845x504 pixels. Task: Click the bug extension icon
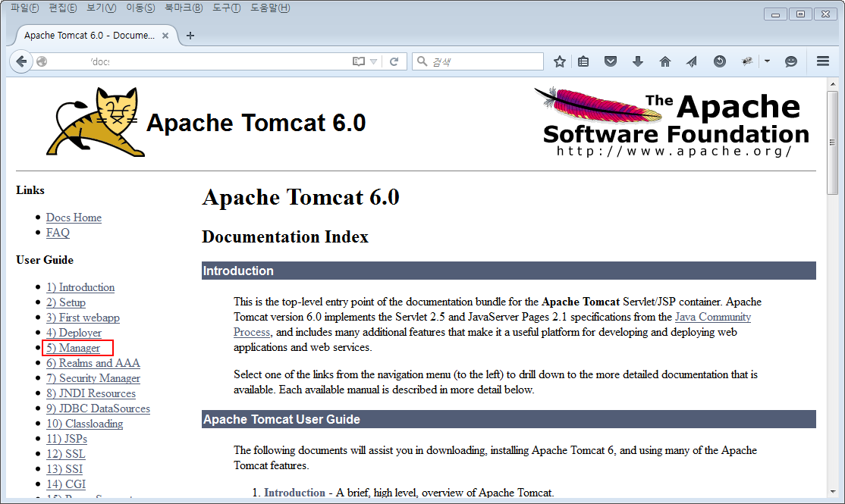(747, 61)
